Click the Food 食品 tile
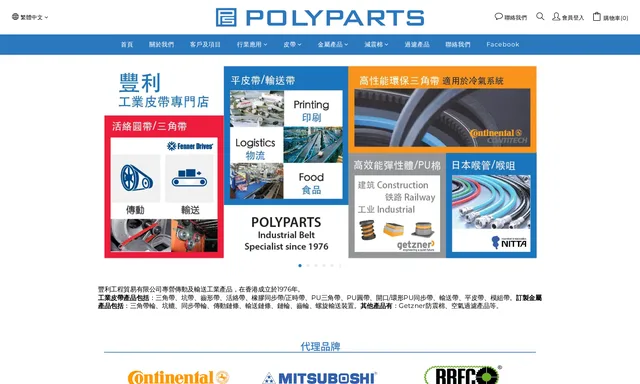 [x=312, y=181]
